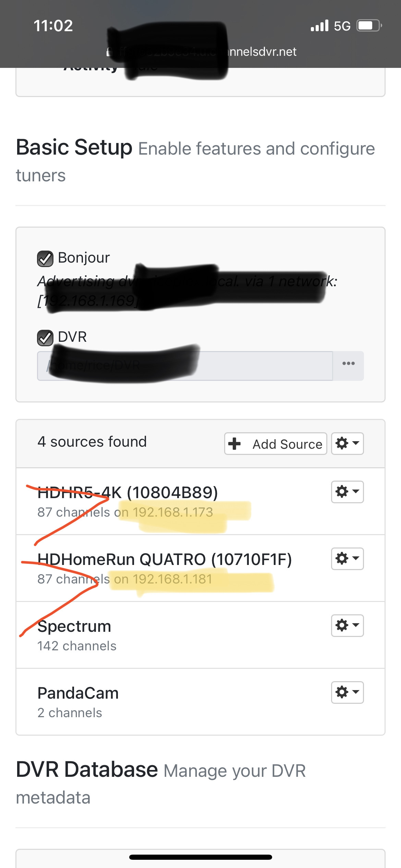This screenshot has width=401, height=868.
Task: Open settings gear for PandaCam source
Action: (347, 692)
